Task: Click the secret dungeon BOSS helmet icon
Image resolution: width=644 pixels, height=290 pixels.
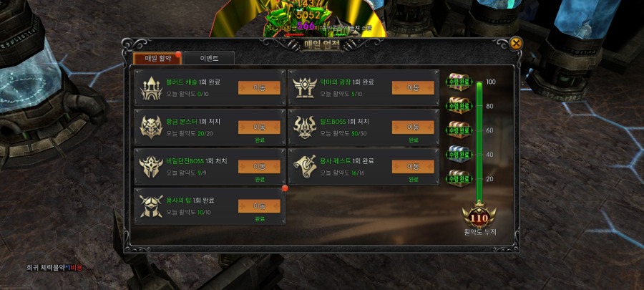Action: (151, 167)
